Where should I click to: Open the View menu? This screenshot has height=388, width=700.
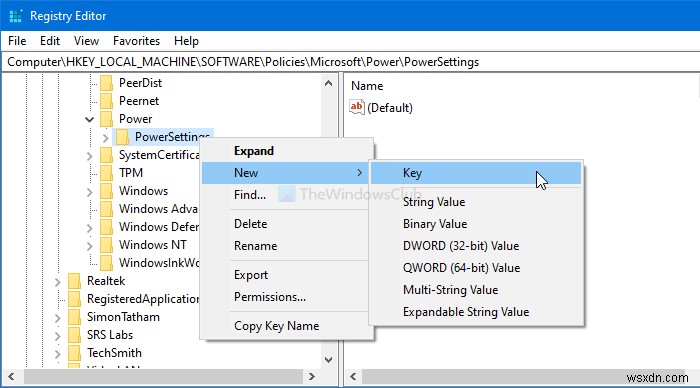point(86,41)
